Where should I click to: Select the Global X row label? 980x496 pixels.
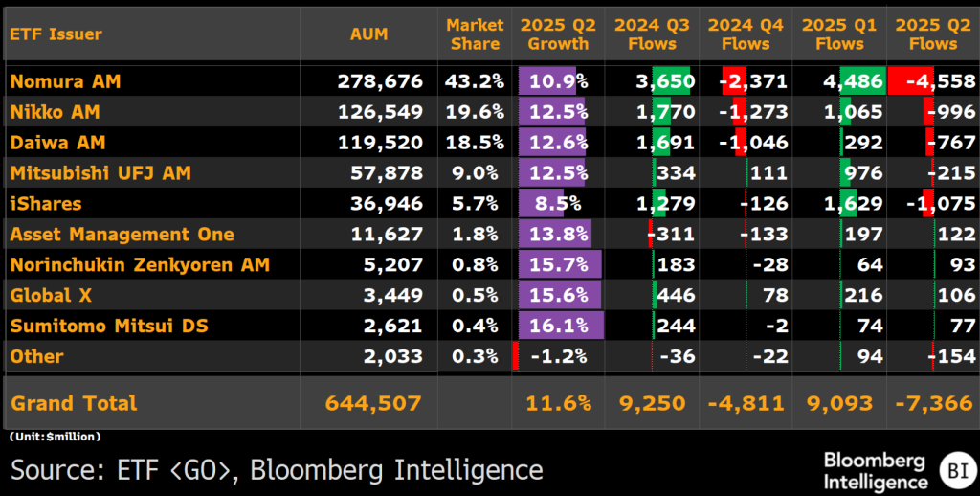coord(51,295)
